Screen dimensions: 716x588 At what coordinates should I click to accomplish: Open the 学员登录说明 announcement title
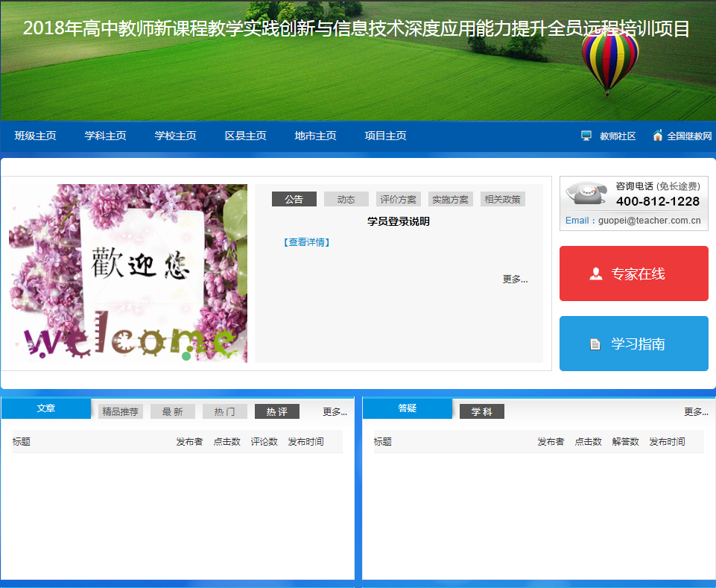399,221
